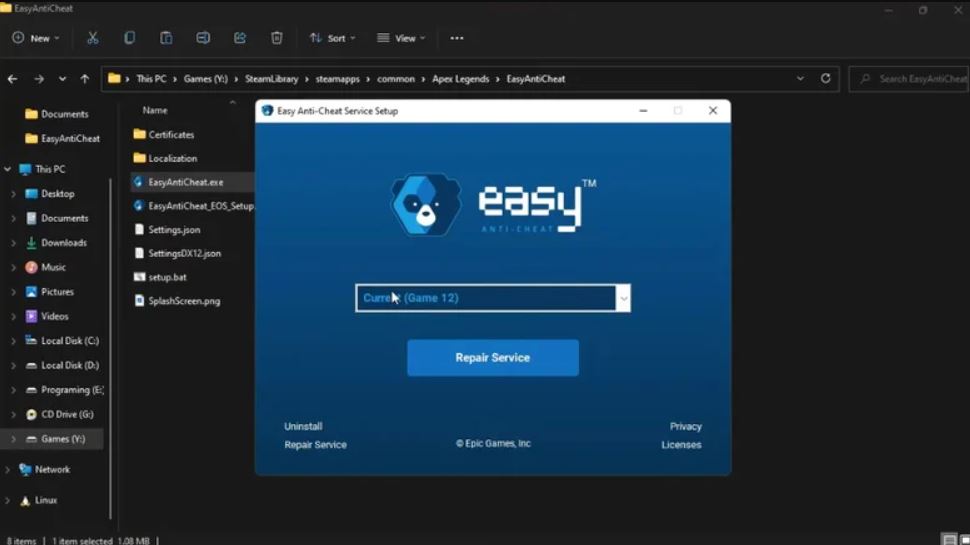The image size is (970, 545).
Task: Select the EasyAntiCheat.exe file
Action: click(186, 182)
